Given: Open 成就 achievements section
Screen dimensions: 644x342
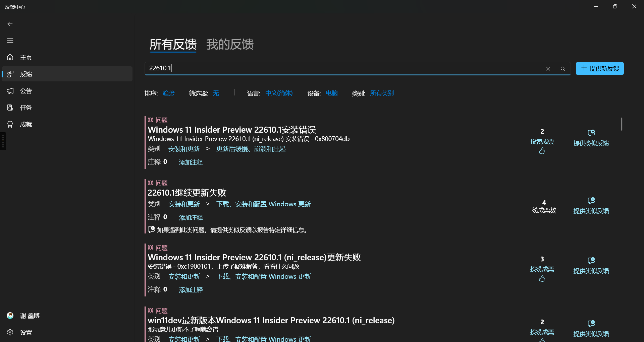Looking at the screenshot, I should click(67, 124).
